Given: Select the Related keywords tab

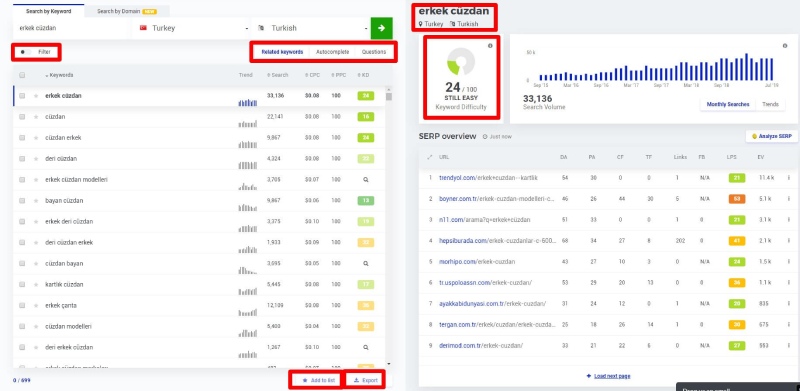Looking at the screenshot, I should 282,52.
